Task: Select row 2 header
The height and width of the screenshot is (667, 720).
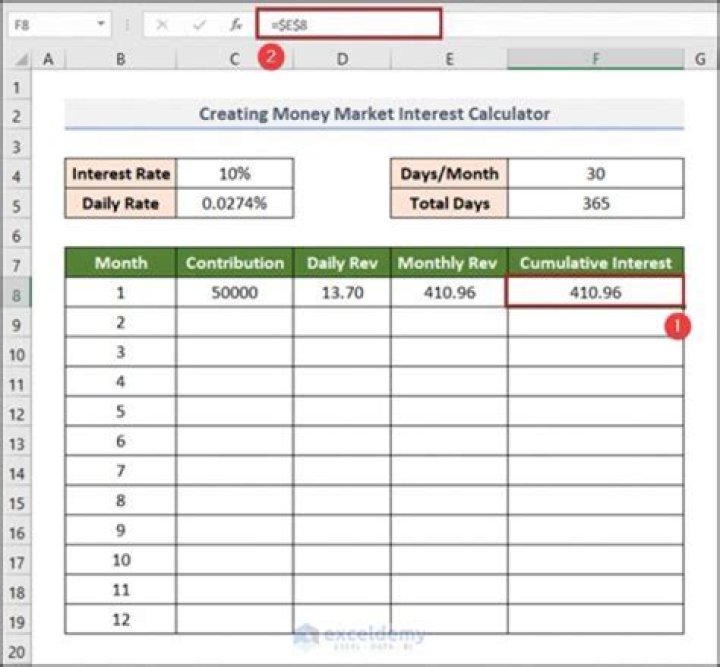Action: pos(17,116)
